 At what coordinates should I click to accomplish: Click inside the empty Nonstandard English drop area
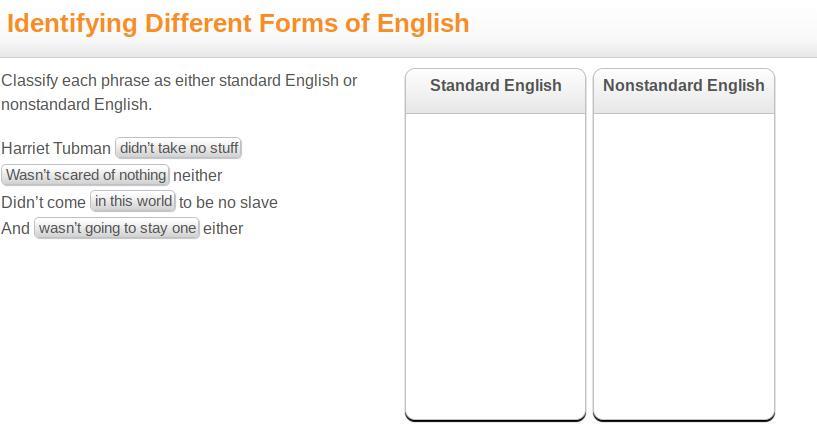point(684,266)
